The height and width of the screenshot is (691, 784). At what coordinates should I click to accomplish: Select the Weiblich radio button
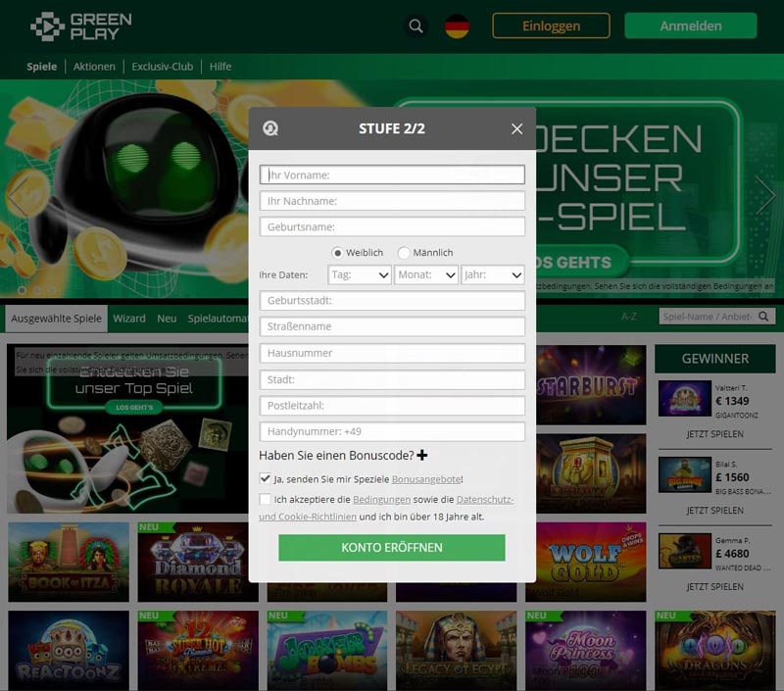point(337,253)
